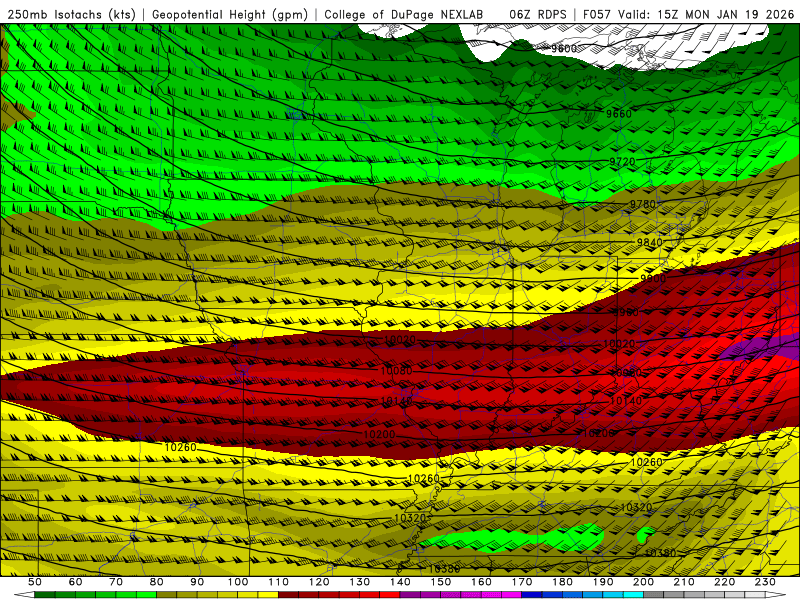800x600 pixels.
Task: Pick the dark blue swatch in the color scale
Action: [x=532, y=595]
